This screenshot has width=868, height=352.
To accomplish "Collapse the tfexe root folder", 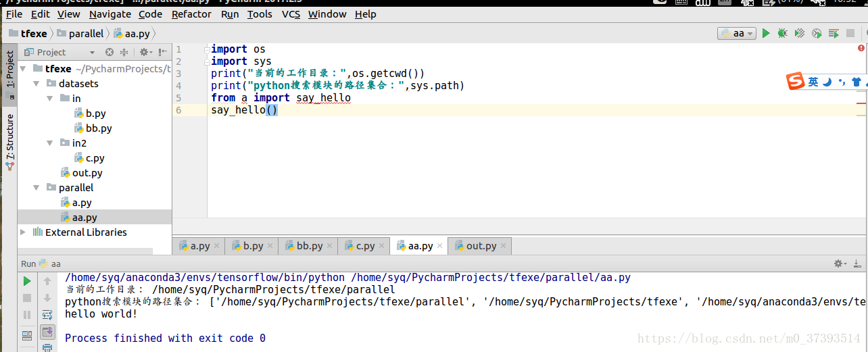I will (23, 69).
